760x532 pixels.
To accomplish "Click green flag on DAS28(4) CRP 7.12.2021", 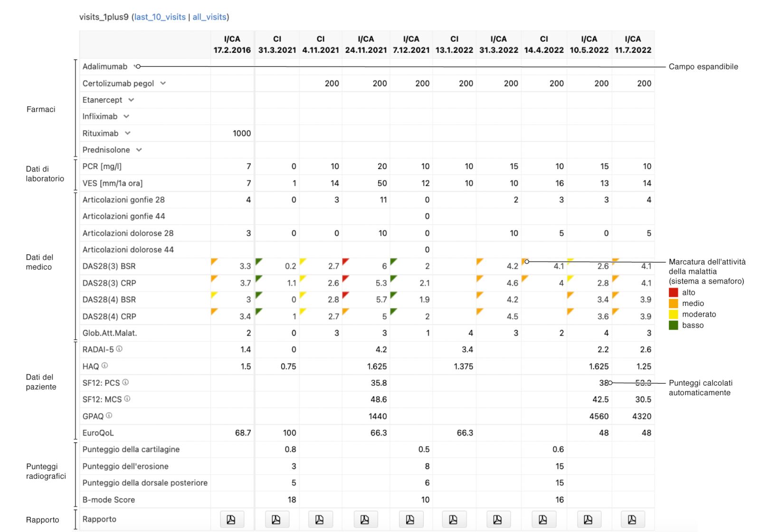I will pos(393,311).
